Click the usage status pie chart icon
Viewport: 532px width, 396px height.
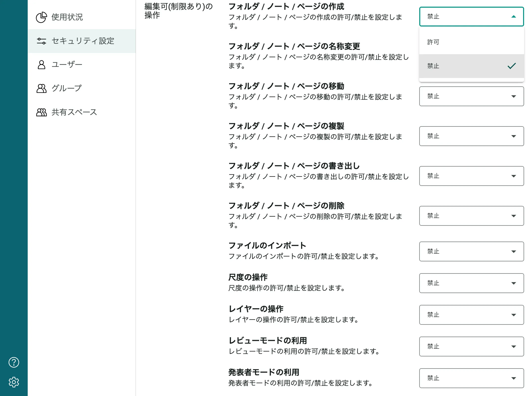coord(41,17)
